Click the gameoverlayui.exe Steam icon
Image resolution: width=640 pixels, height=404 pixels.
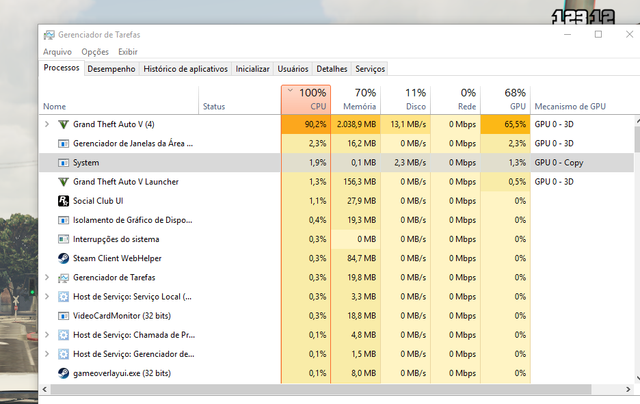(x=63, y=373)
